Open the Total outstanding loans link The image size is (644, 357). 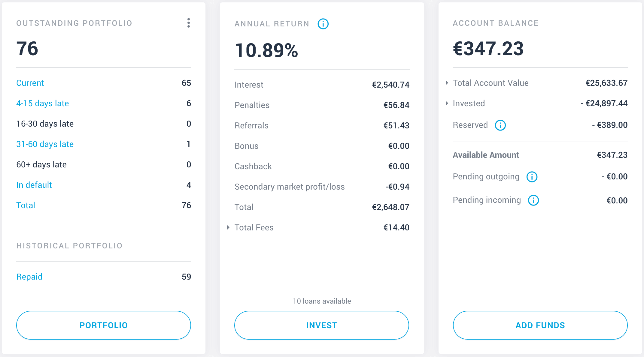26,205
